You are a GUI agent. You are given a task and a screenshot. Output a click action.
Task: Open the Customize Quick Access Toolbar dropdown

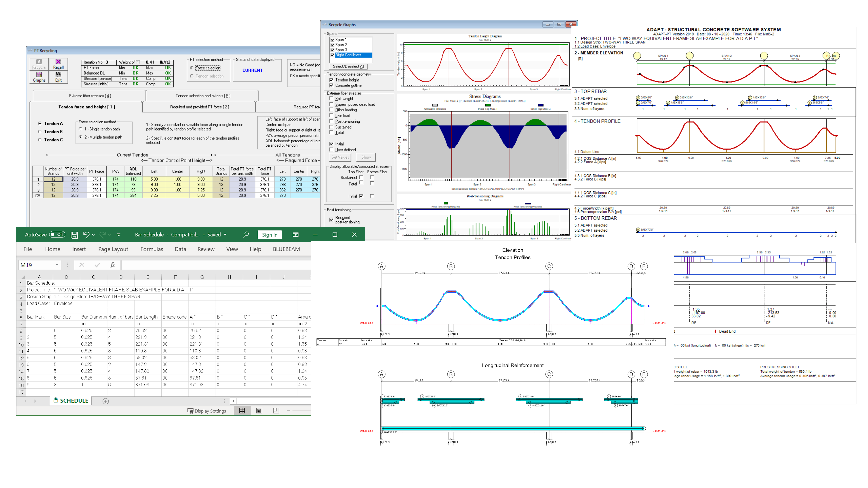pos(119,235)
